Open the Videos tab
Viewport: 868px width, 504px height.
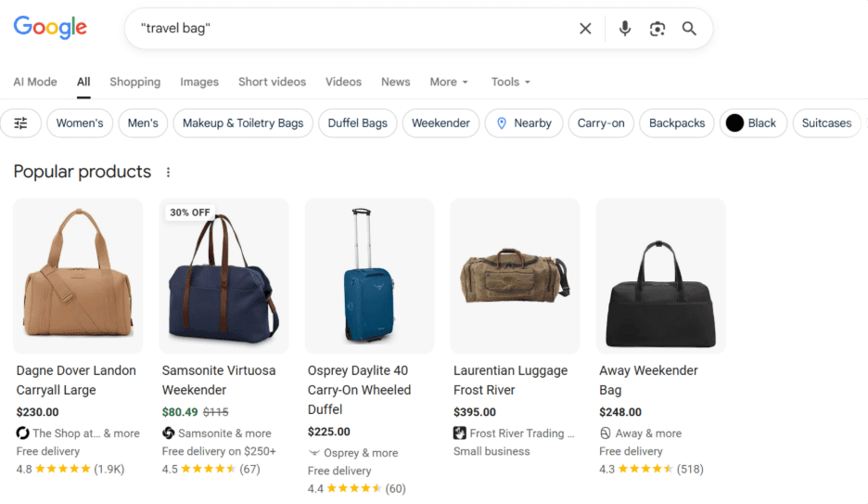coord(343,82)
